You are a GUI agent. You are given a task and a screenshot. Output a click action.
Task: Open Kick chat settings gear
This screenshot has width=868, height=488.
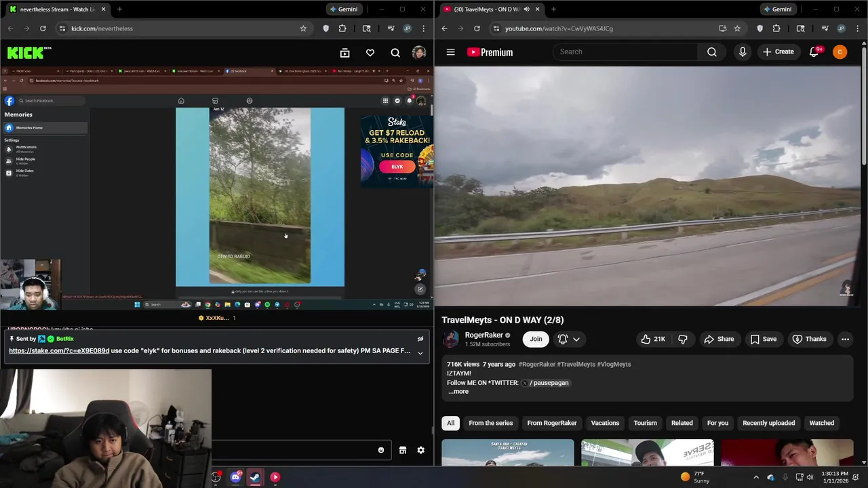pyautogui.click(x=420, y=450)
